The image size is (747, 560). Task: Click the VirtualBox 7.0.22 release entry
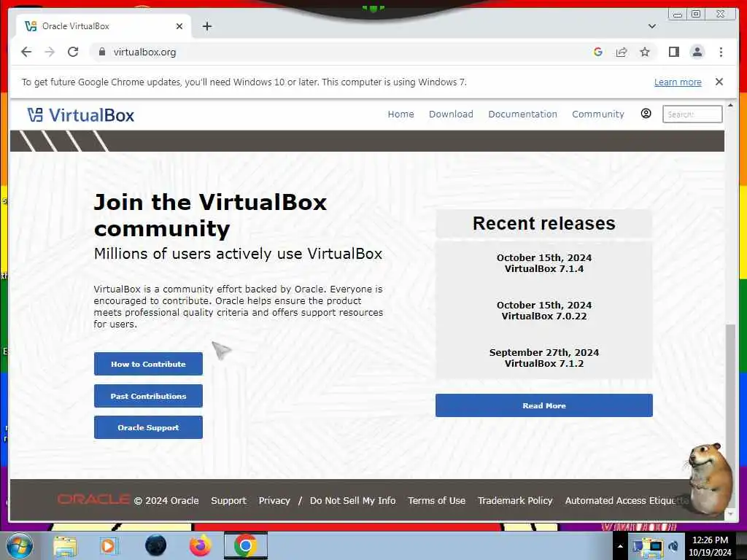click(544, 311)
